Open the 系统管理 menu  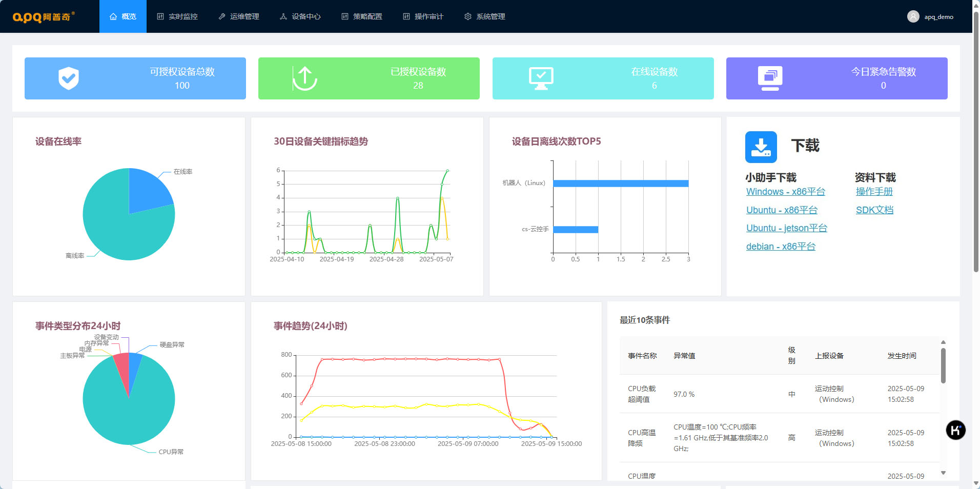point(485,16)
